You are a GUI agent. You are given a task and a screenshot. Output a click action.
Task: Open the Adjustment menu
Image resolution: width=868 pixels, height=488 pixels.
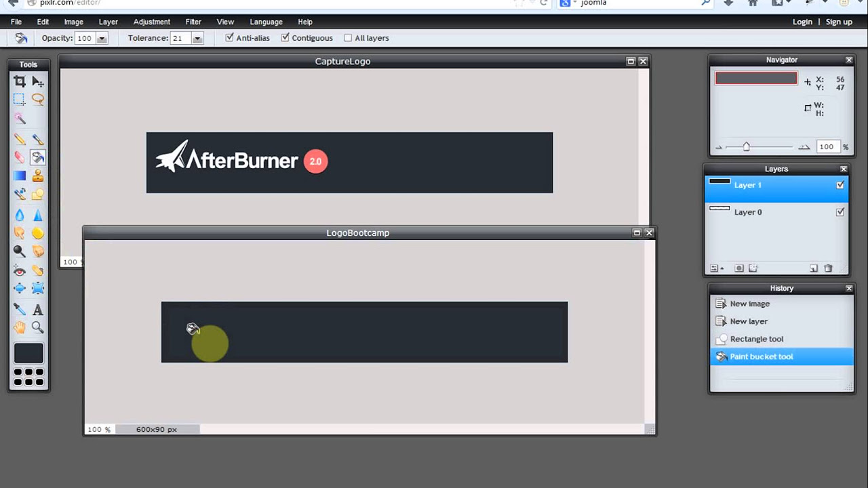tap(152, 22)
